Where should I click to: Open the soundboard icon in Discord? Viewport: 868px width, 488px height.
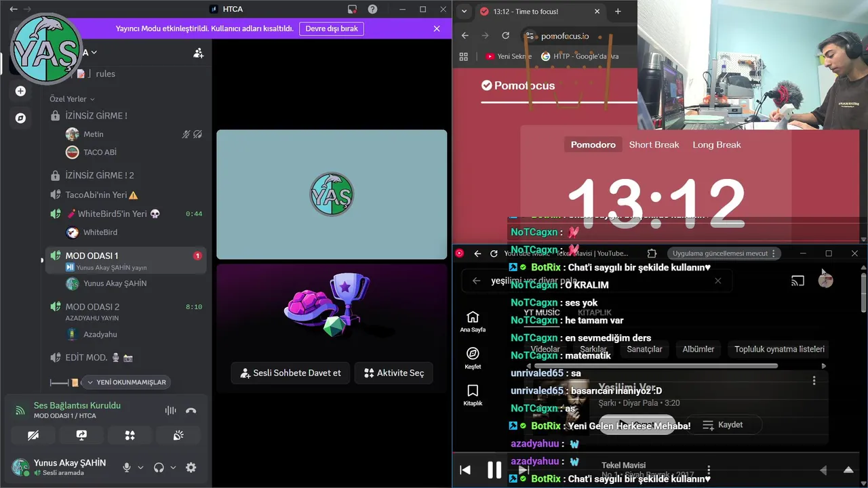pyautogui.click(x=178, y=436)
